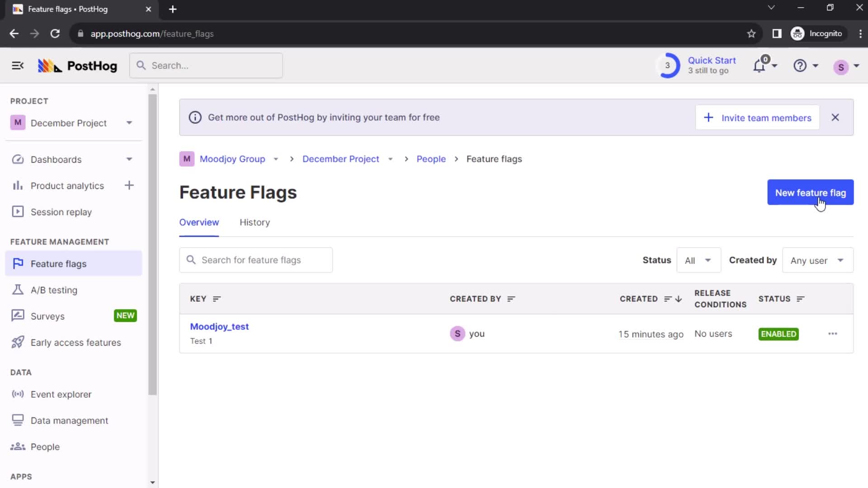This screenshot has height=488, width=868.
Task: Click the Data management monitor icon
Action: tap(18, 420)
